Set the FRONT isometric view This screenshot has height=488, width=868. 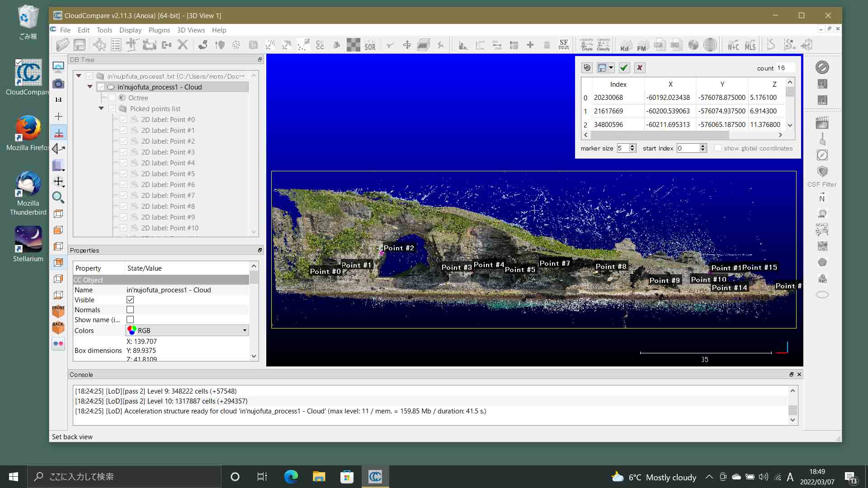pos(58,311)
